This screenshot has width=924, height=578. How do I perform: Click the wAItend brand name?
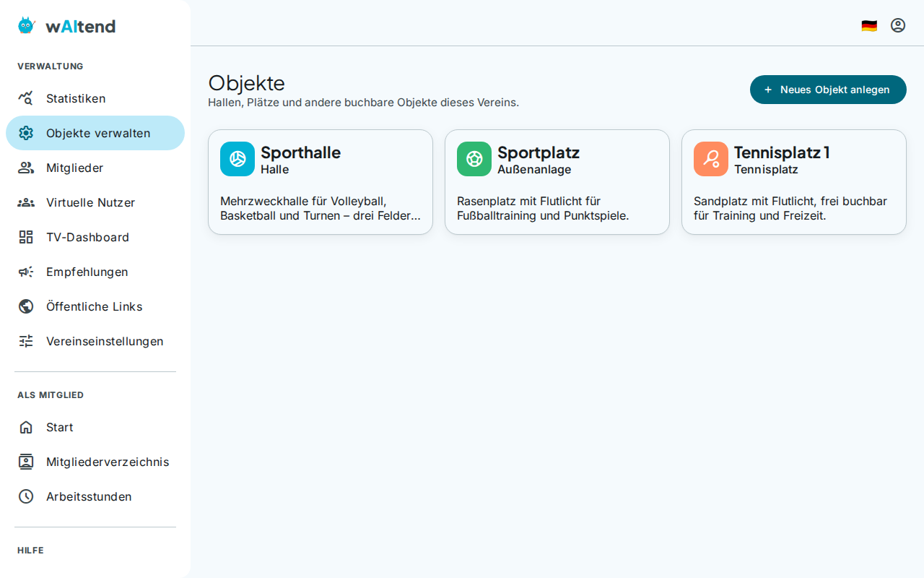click(x=80, y=27)
